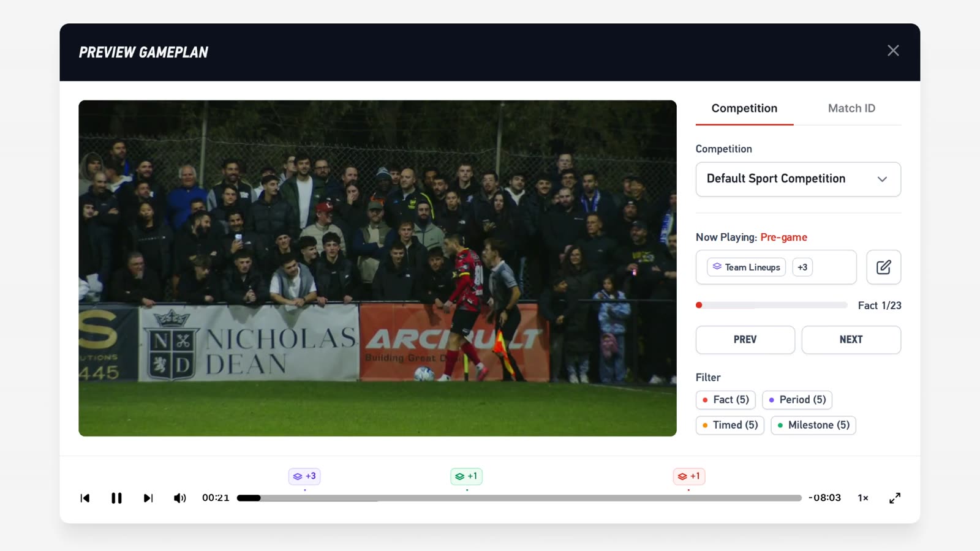The width and height of the screenshot is (980, 551).
Task: Toggle the Fact (5) filter
Action: tap(725, 400)
